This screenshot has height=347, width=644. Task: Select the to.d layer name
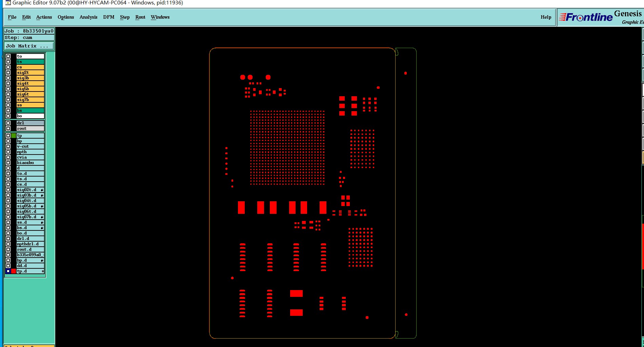(x=31, y=173)
